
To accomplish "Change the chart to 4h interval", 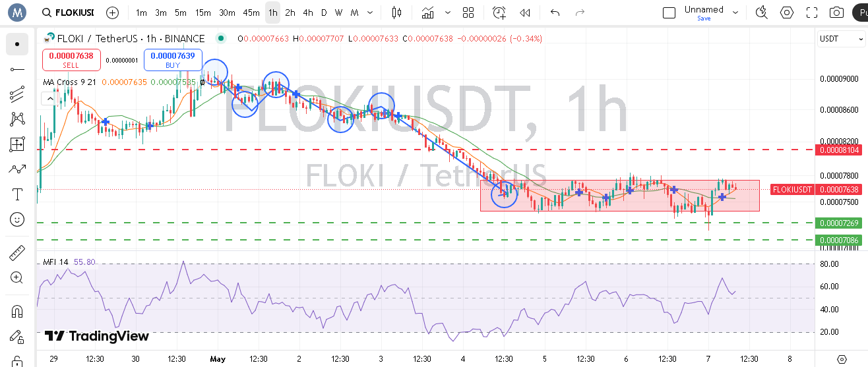I will 308,13.
